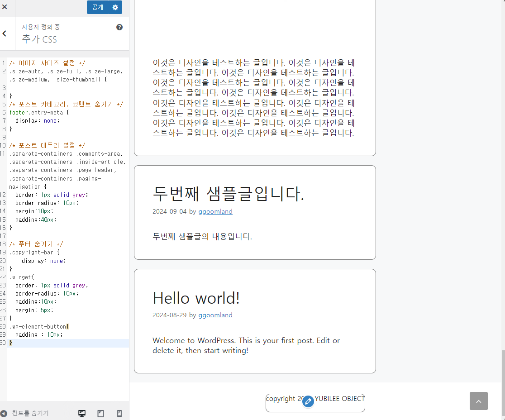
Task: Open publish settings gear icon
Action: [x=115, y=7]
